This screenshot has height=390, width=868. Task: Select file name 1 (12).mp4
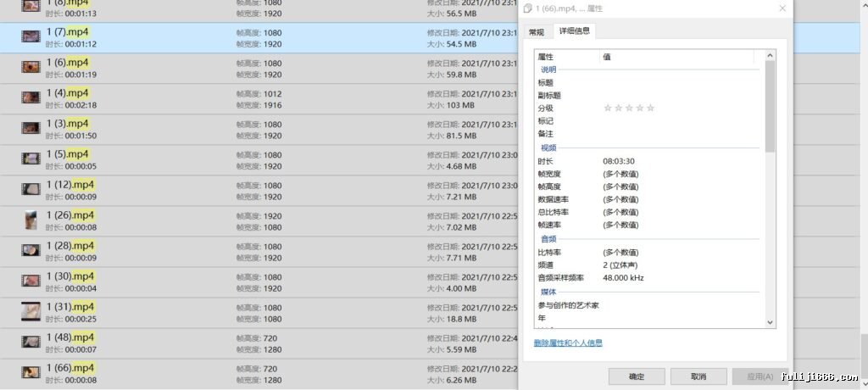tap(70, 185)
